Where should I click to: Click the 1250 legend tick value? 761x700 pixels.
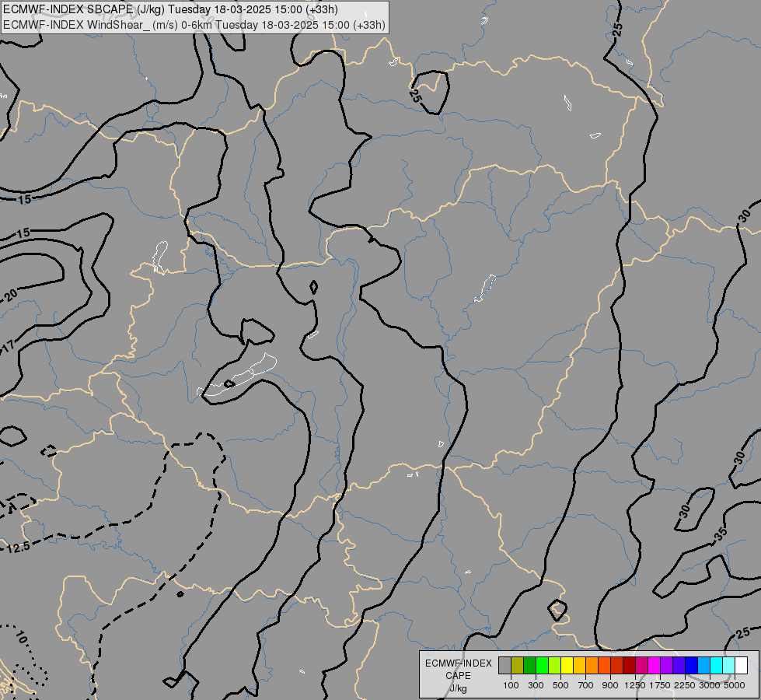(635, 685)
